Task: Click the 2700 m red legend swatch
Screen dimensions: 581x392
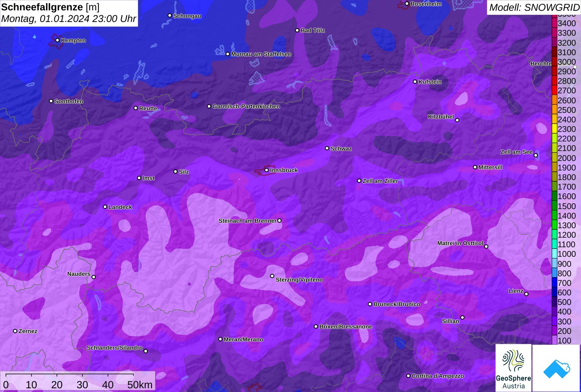Action: coord(554,90)
